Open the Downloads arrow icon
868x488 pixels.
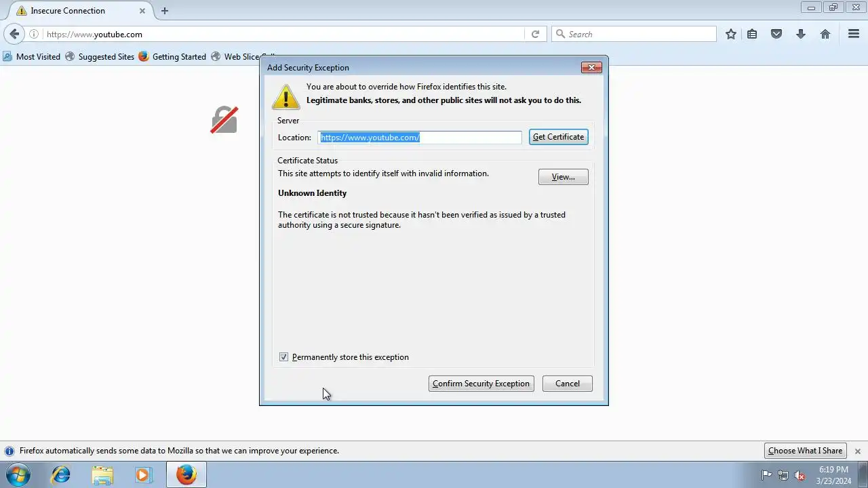(x=801, y=34)
